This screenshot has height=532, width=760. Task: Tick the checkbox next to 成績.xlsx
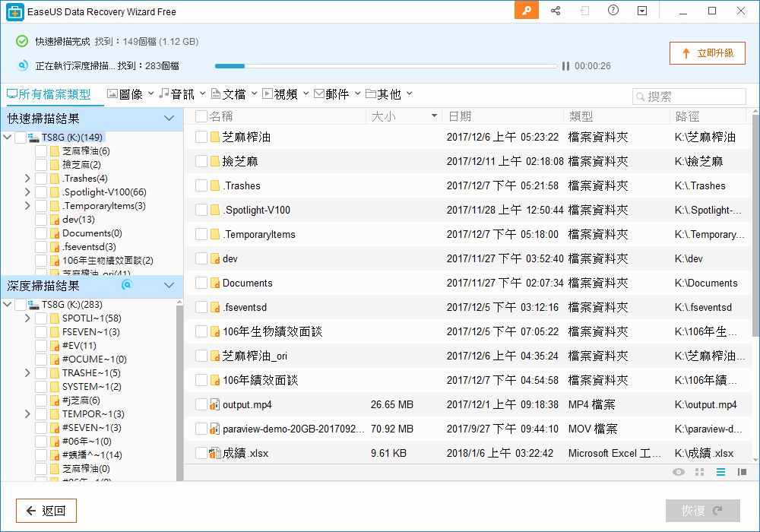tap(201, 454)
